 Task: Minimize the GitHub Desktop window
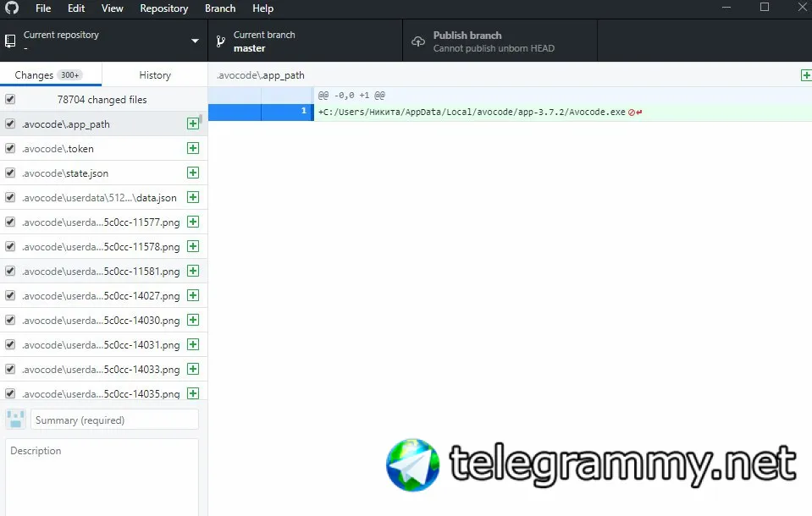[x=726, y=7]
